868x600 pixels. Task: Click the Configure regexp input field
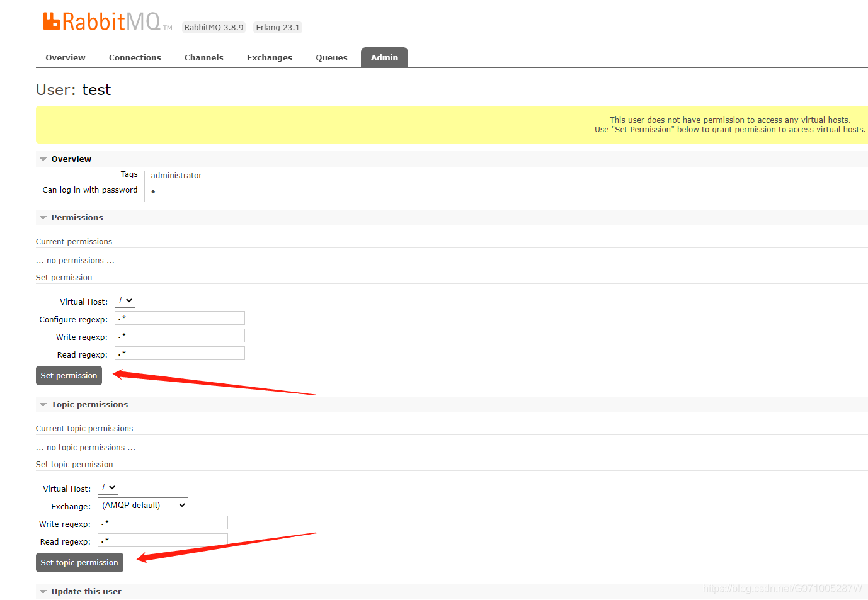coord(180,318)
